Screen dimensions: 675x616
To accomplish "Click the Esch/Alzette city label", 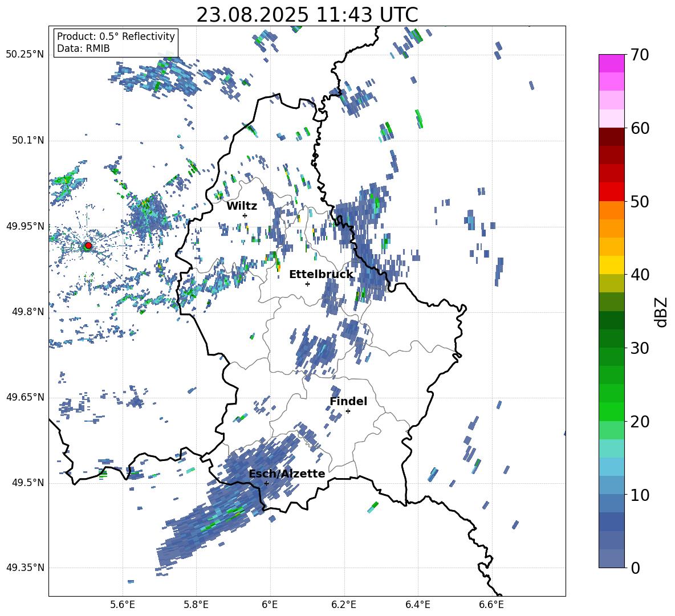I will click(x=287, y=474).
